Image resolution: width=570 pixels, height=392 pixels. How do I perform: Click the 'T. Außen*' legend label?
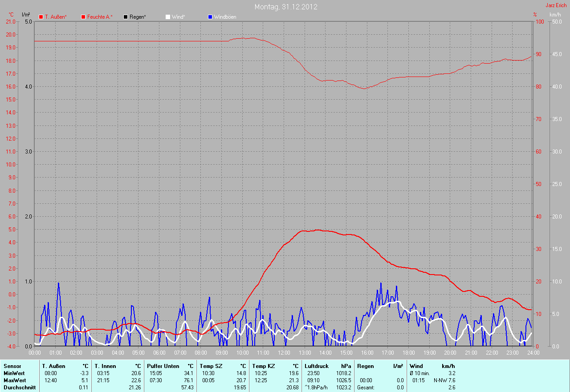click(56, 17)
